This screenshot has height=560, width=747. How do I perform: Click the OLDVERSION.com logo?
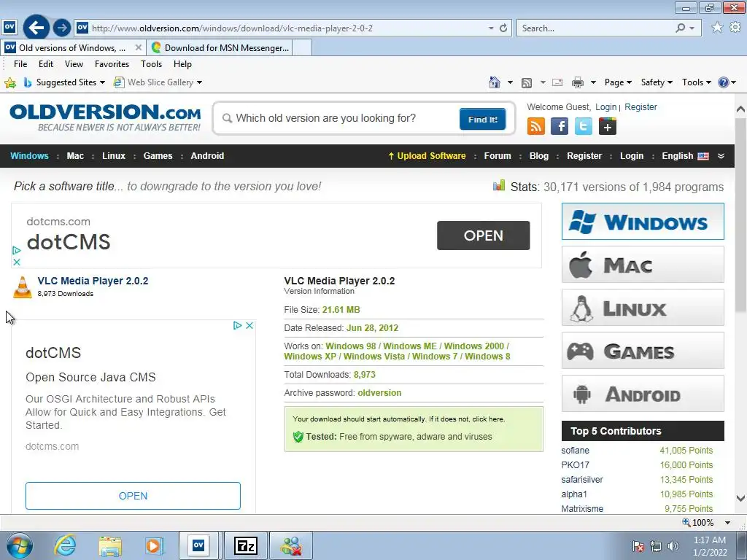(105, 117)
